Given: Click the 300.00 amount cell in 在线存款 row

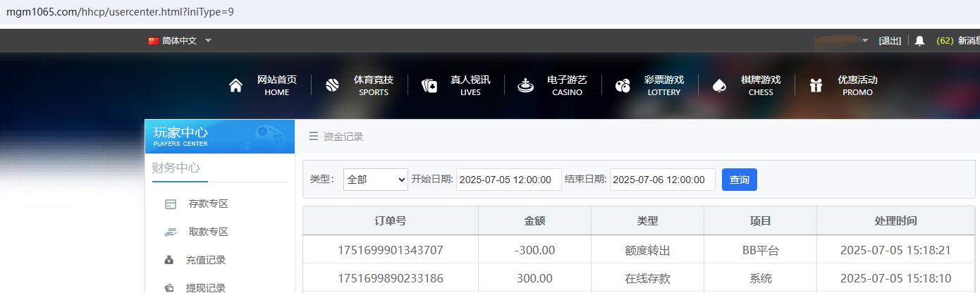Looking at the screenshot, I should coord(534,278).
